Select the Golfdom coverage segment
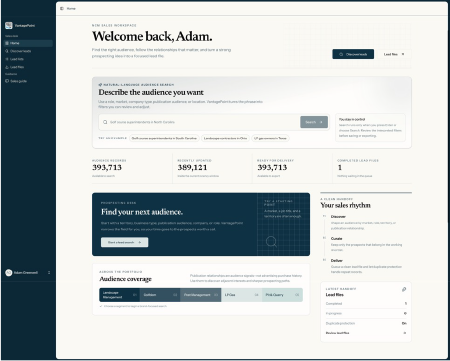 point(160,295)
